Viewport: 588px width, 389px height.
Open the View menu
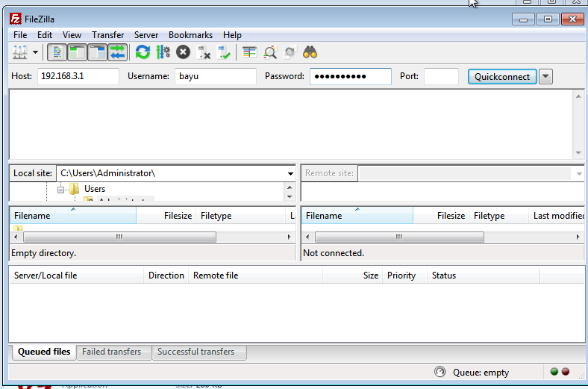coord(72,35)
